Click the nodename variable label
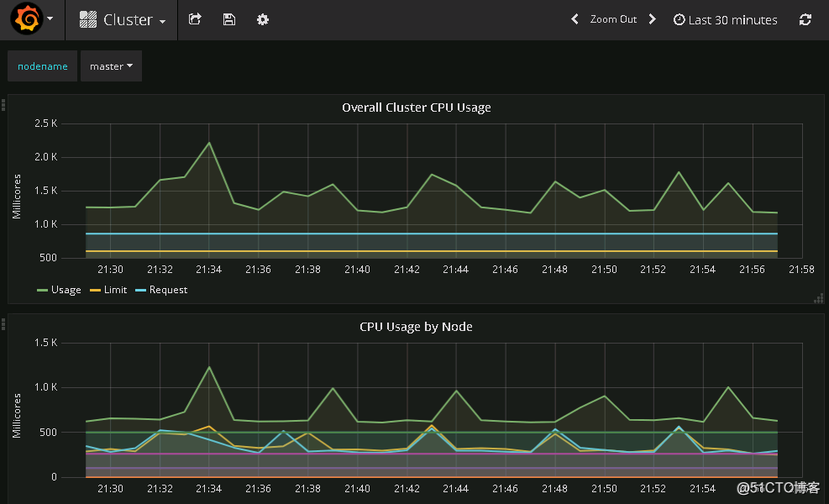Viewport: 829px width, 504px height. click(42, 66)
